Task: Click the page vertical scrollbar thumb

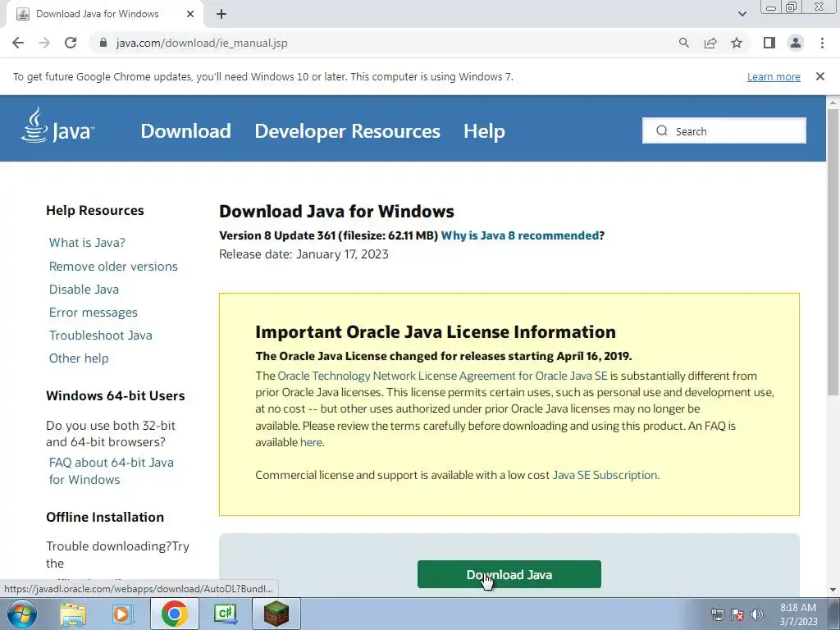Action: pos(833,252)
